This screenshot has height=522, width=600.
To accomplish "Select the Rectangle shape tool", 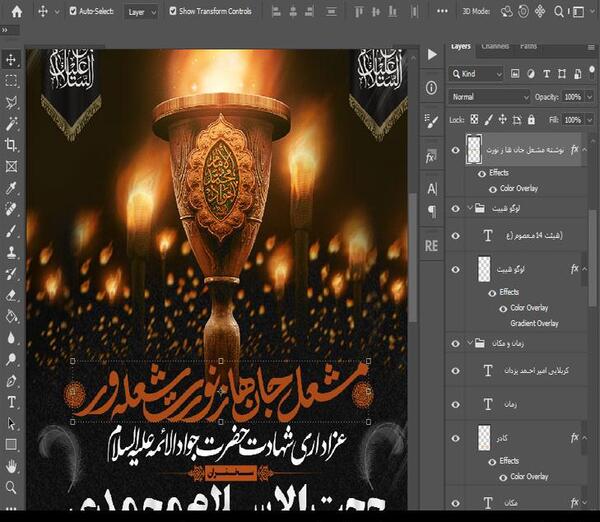I will tap(11, 445).
